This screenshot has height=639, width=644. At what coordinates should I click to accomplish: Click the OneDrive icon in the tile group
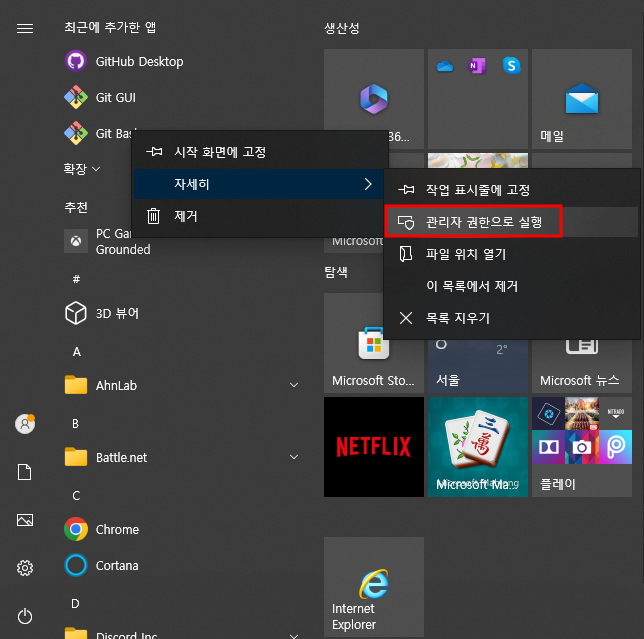[x=445, y=66]
